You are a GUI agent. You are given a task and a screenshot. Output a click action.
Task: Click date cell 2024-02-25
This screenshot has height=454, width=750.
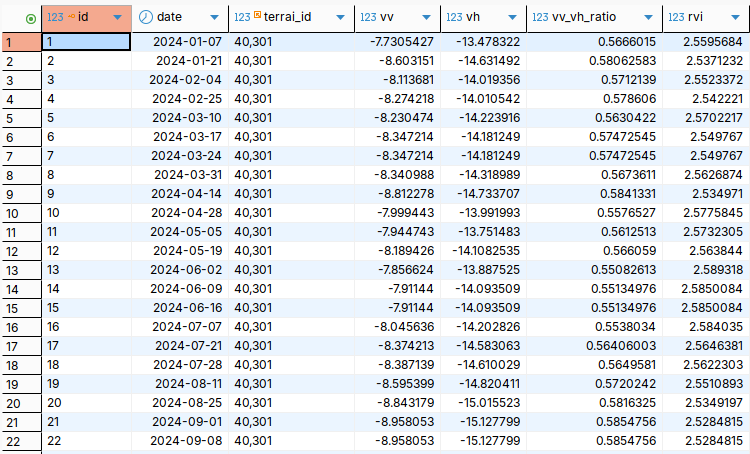pos(180,99)
